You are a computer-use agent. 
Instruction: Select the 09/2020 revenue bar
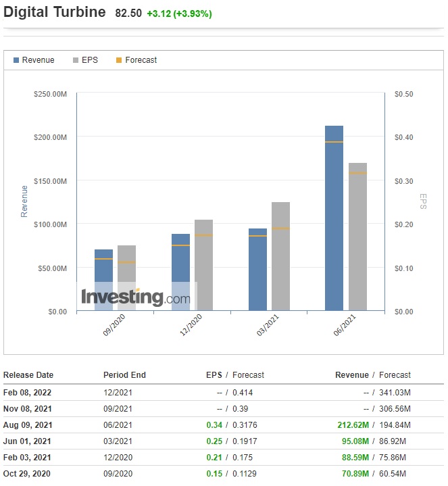103,280
